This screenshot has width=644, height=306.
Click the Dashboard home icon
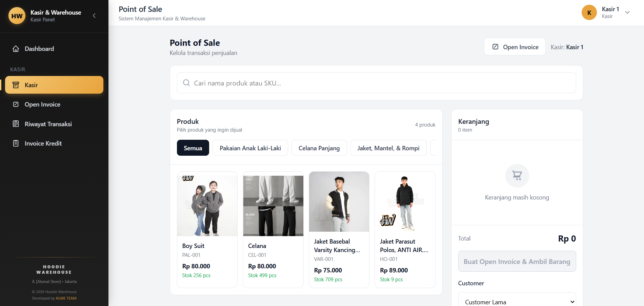click(x=16, y=49)
